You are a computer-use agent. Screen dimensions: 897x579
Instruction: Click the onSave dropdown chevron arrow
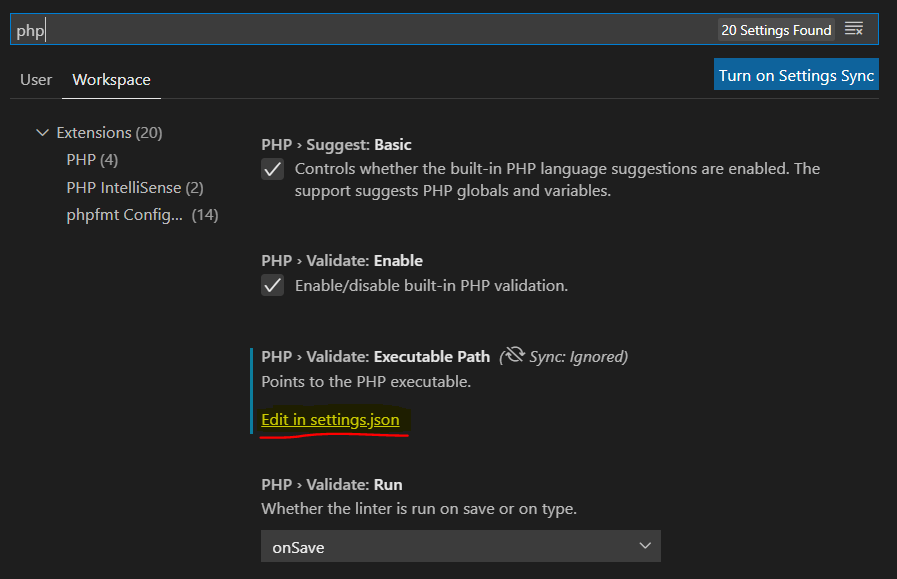646,546
